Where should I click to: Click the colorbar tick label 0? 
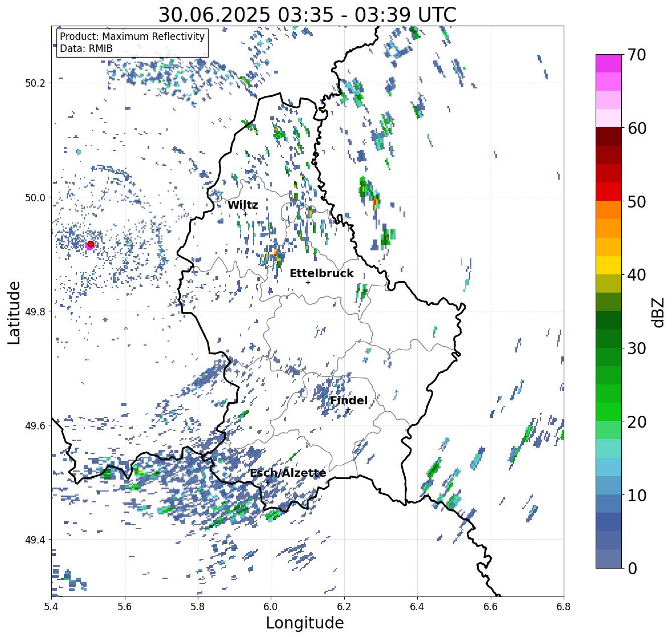coord(632,569)
